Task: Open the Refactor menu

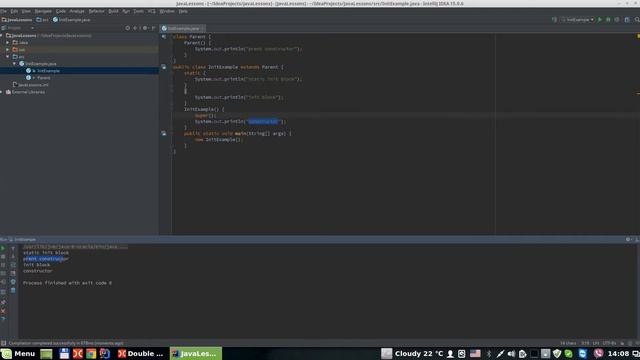Action: (x=96, y=11)
